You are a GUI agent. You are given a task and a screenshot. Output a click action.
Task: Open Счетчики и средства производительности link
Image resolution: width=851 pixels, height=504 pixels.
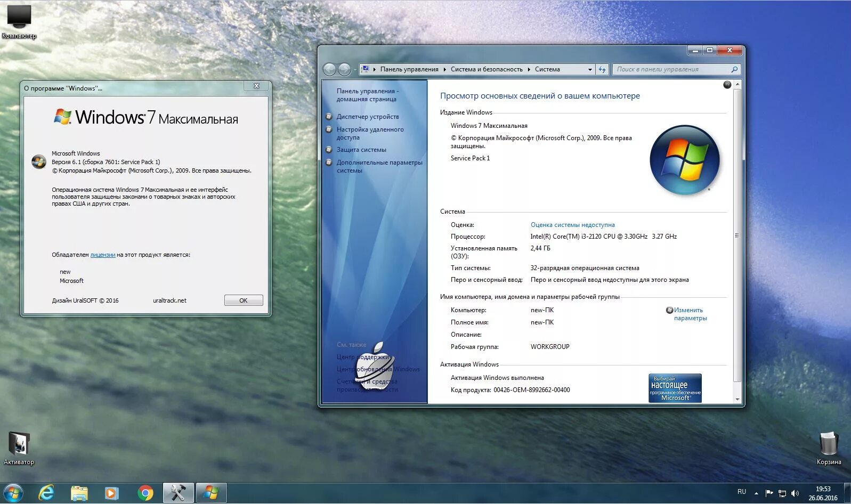tap(367, 385)
